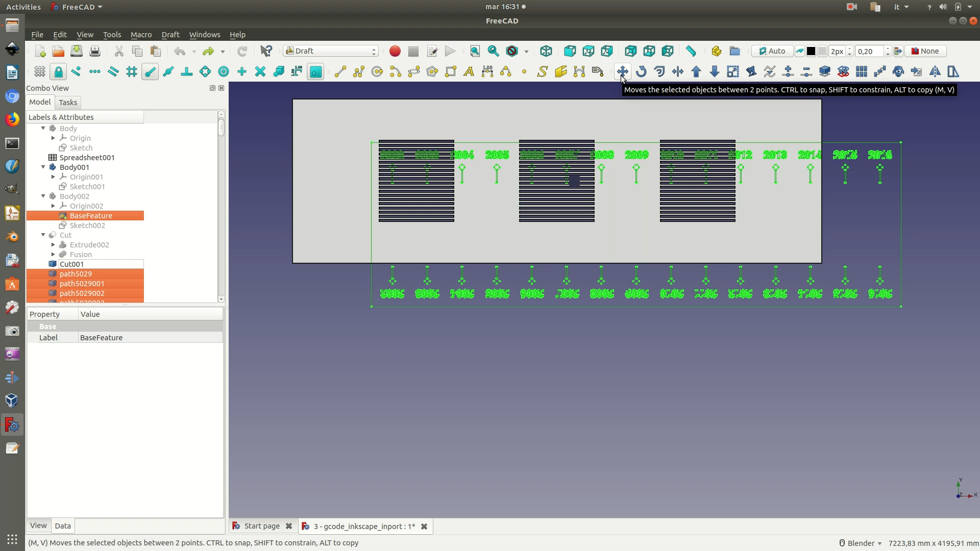Select the Draft Mirror tool

coord(935,72)
